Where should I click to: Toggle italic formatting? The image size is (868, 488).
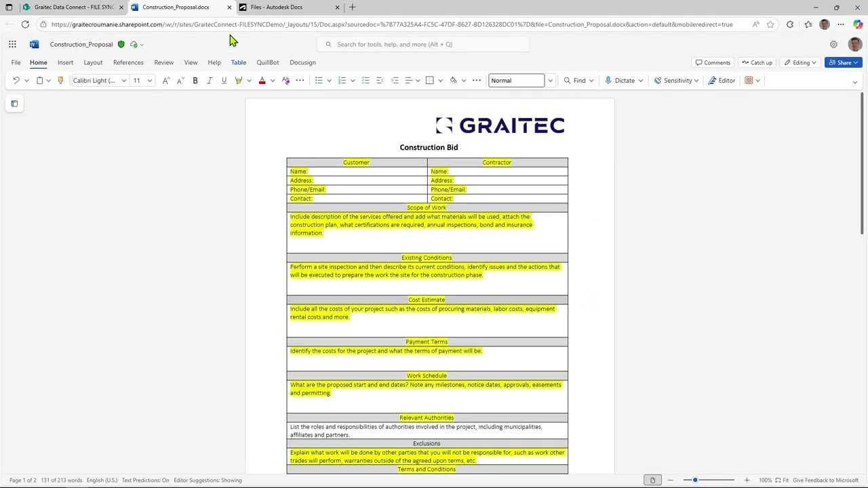pyautogui.click(x=210, y=81)
